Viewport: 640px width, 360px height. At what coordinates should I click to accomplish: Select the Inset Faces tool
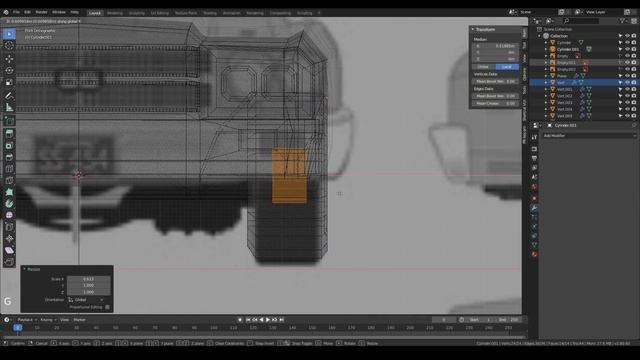click(9, 146)
